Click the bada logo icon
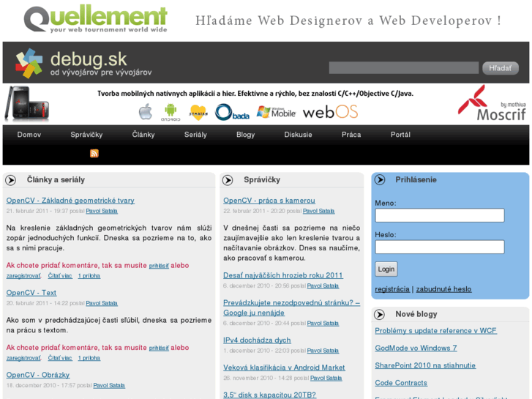The image size is (532, 399). [x=232, y=113]
